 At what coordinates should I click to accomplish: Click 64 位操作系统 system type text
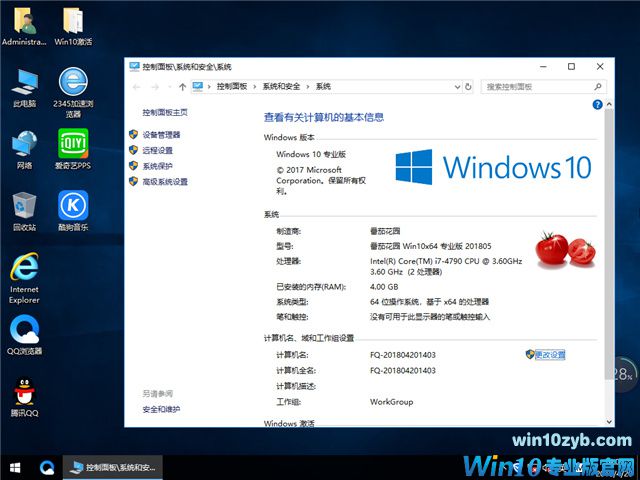pyautogui.click(x=429, y=302)
